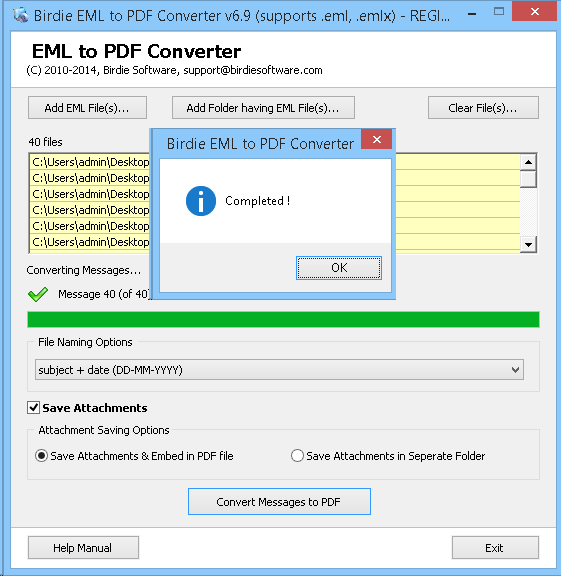Click OK in the Completed dialog

tap(339, 268)
